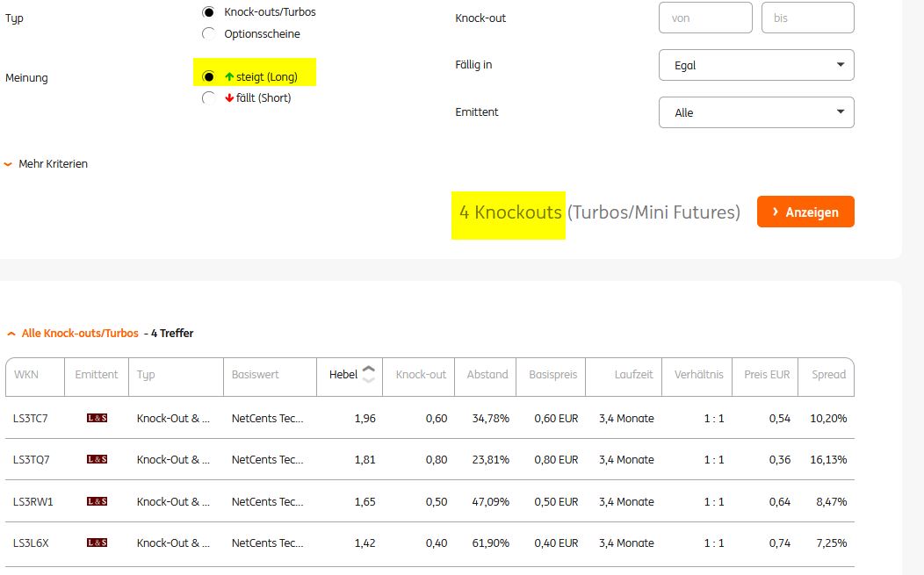Open the WKN link LS3TQ7
Image resolution: width=924 pixels, height=575 pixels.
tap(31, 459)
